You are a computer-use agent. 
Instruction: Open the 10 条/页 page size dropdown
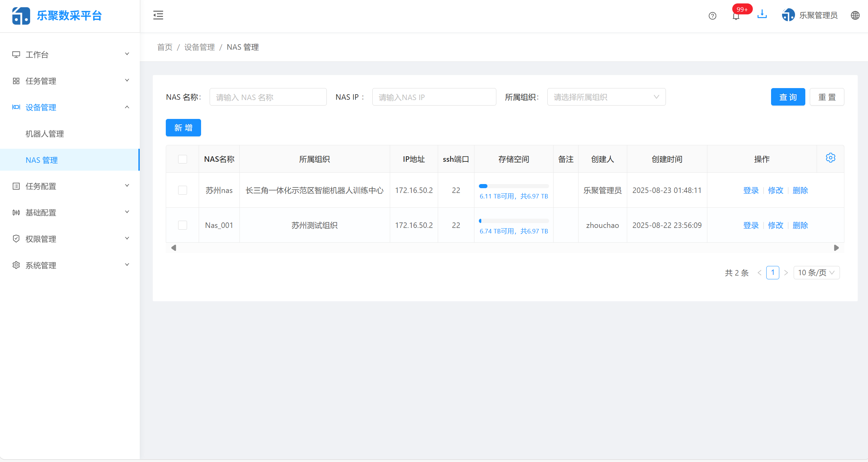click(x=816, y=272)
